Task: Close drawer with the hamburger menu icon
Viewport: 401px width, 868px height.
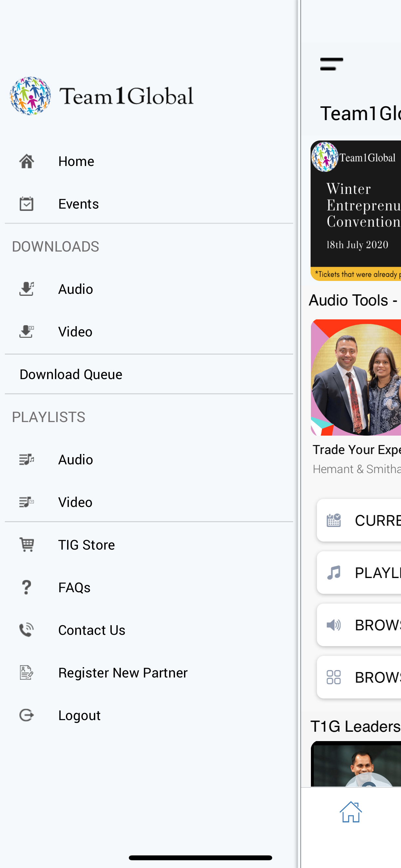Action: (332, 64)
